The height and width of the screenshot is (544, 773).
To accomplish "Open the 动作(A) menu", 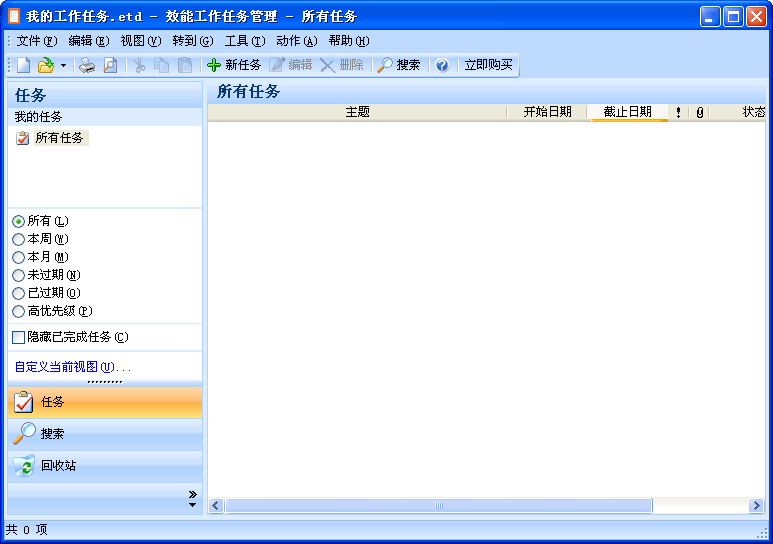I will pyautogui.click(x=297, y=41).
